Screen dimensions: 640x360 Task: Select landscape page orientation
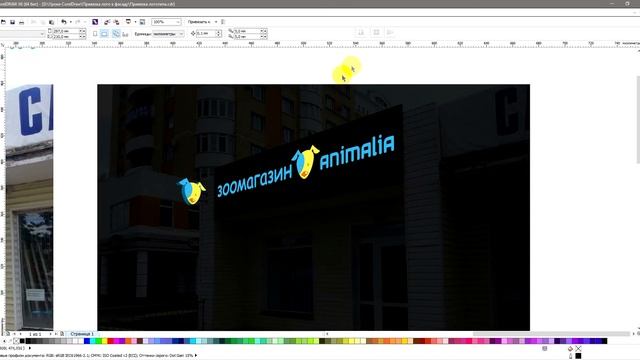[104, 34]
